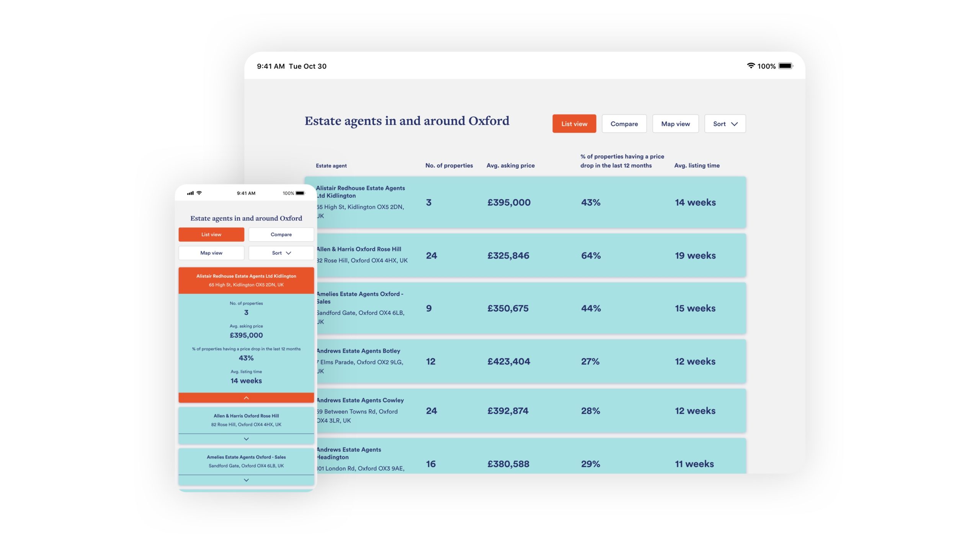Screen dimensions: 980x544
Task: Click the tablet page title 'Estate agents in and around Oxford'
Action: point(407,121)
